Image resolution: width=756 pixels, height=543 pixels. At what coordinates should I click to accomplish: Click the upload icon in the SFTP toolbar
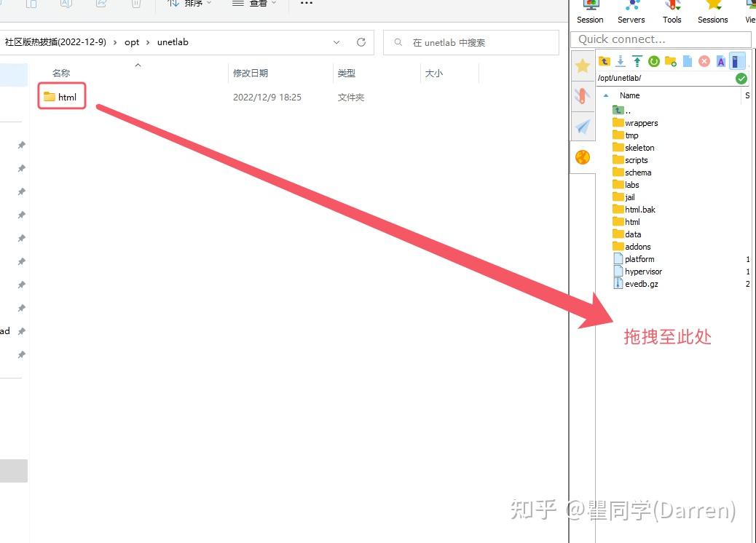[x=637, y=61]
